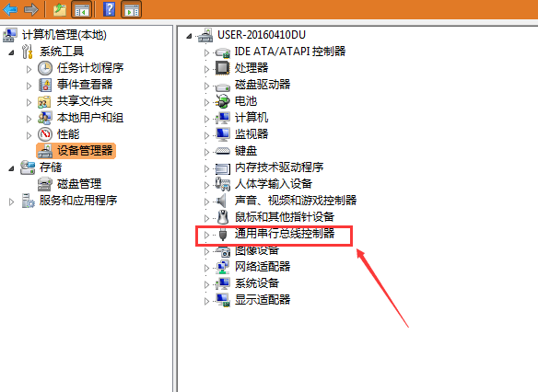Select 设备管理器 in left tree
Viewport: 538px width, 392px height.
[x=85, y=150]
